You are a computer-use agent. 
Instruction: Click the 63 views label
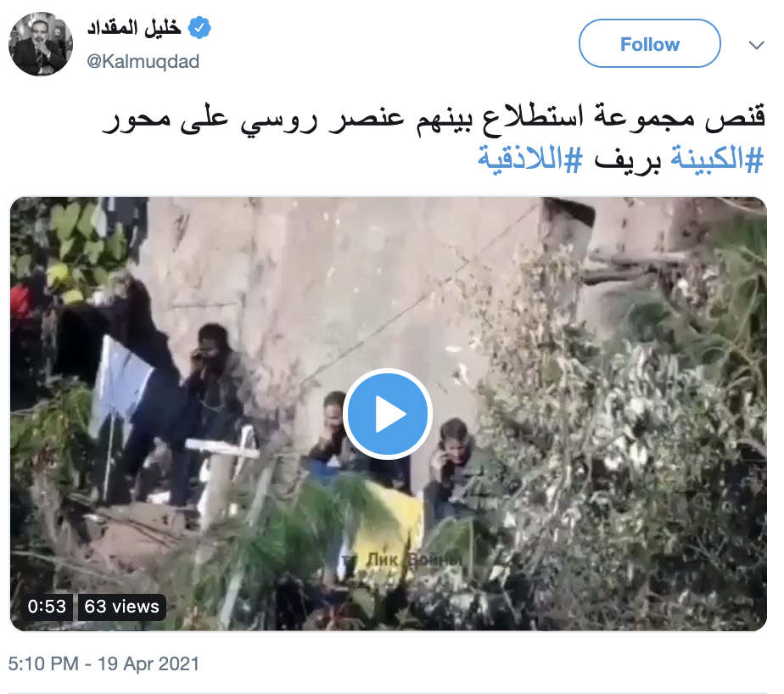pyautogui.click(x=121, y=607)
